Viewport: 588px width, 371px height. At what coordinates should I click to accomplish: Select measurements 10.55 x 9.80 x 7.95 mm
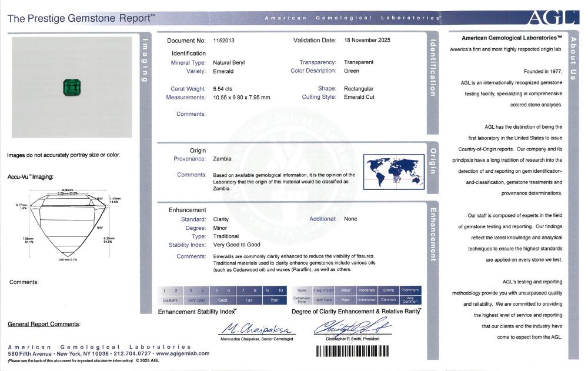pyautogui.click(x=242, y=98)
